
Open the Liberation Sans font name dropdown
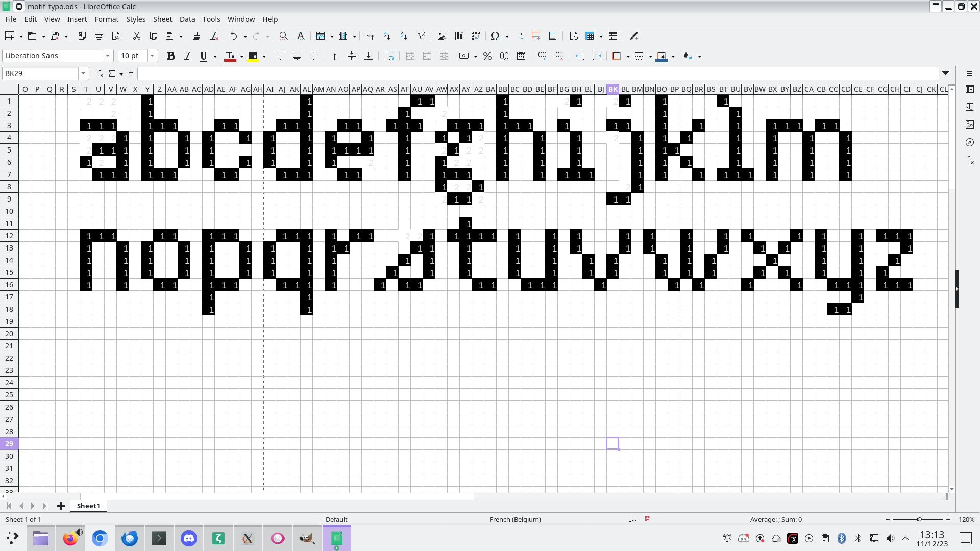(x=108, y=56)
